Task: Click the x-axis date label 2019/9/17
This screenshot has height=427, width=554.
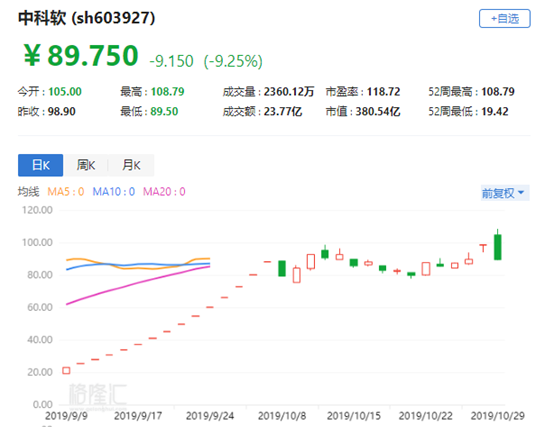Action: pos(138,416)
